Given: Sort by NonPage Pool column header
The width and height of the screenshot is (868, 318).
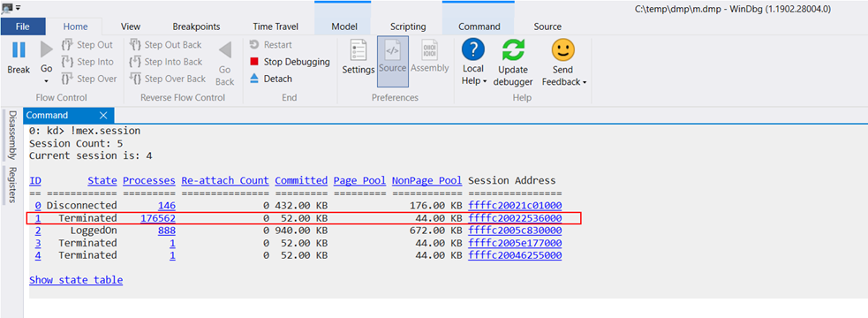Looking at the screenshot, I should click(426, 180).
